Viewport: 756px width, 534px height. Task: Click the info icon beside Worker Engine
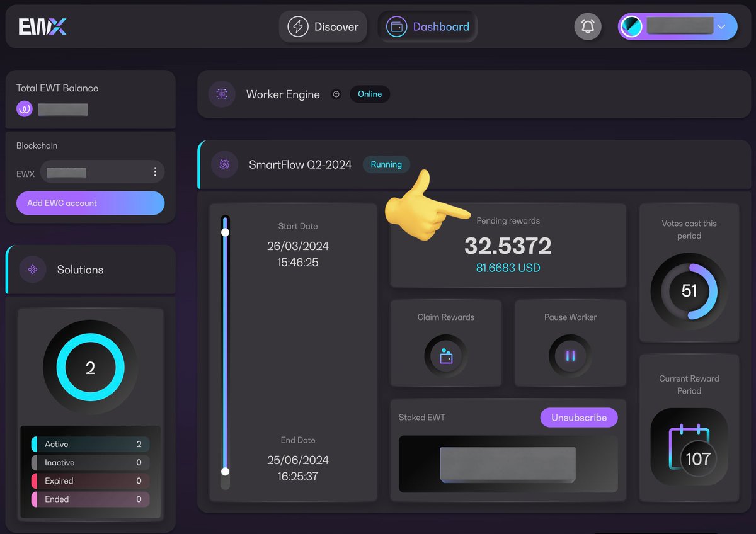(336, 94)
